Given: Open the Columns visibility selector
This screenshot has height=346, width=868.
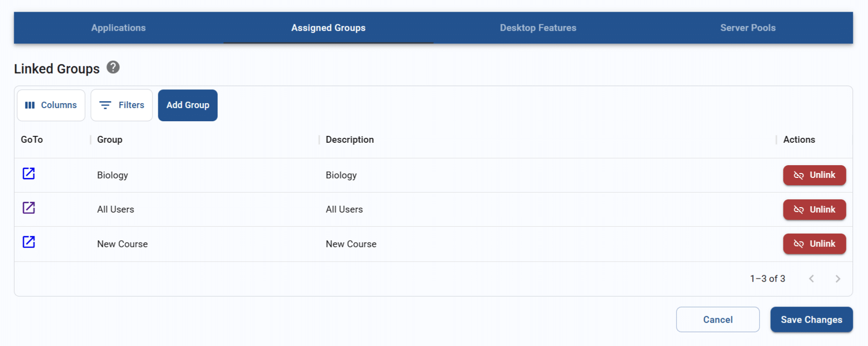Looking at the screenshot, I should click(51, 105).
